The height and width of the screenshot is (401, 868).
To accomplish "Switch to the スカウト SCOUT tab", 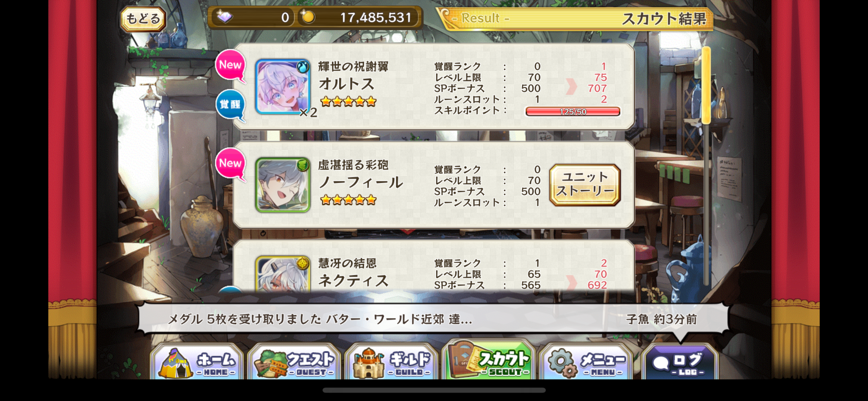I will click(x=489, y=360).
